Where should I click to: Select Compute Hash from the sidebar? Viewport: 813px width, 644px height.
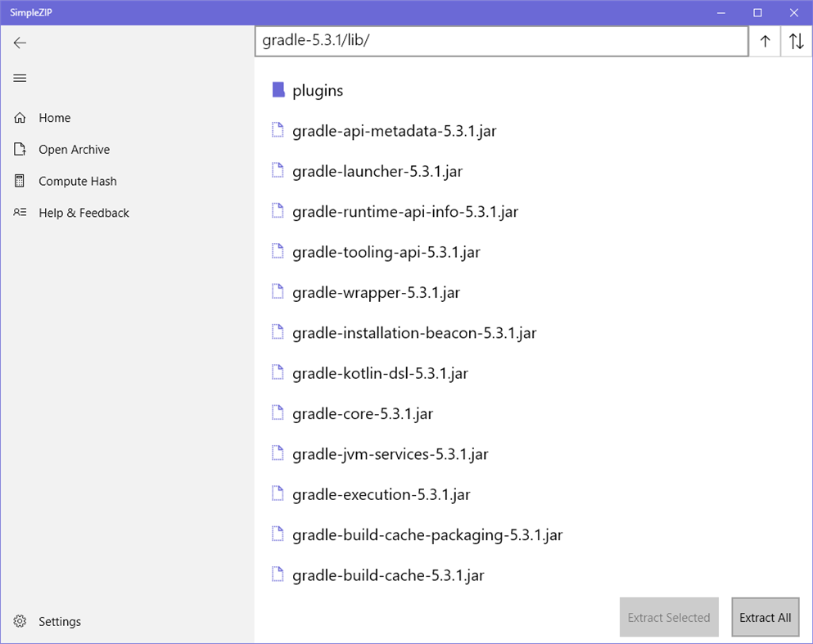pos(78,181)
